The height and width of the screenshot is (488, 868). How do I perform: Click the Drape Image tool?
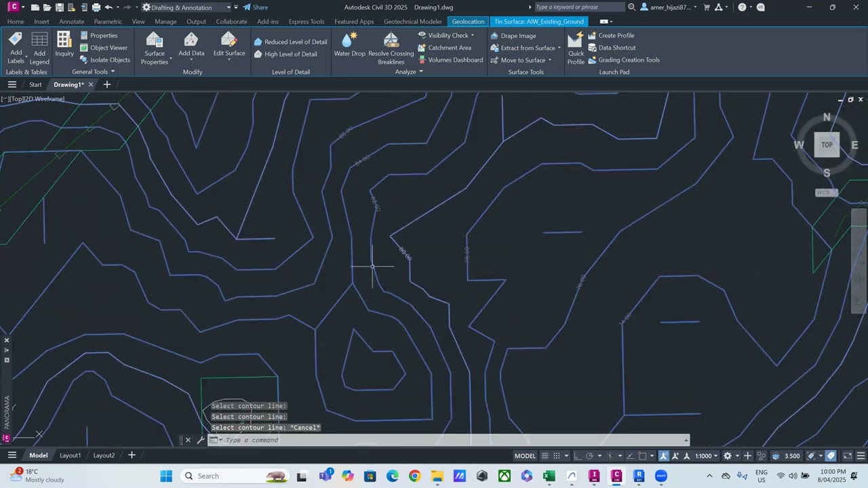(513, 35)
